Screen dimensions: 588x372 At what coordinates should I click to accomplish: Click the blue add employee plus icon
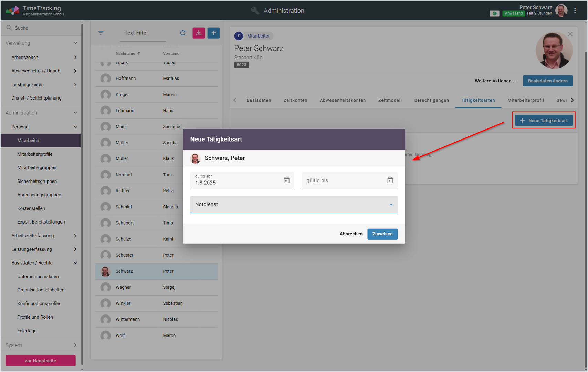tap(213, 33)
